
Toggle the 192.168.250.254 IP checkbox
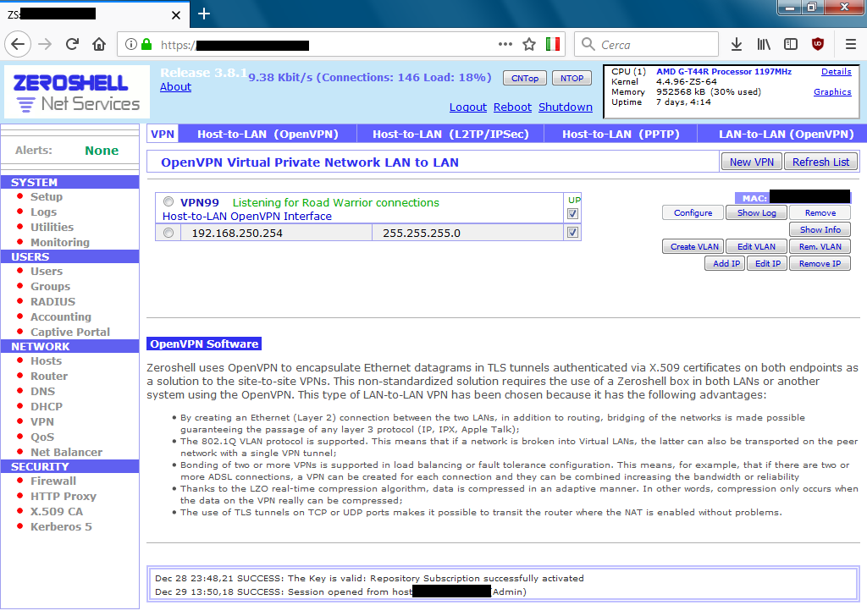[573, 233]
